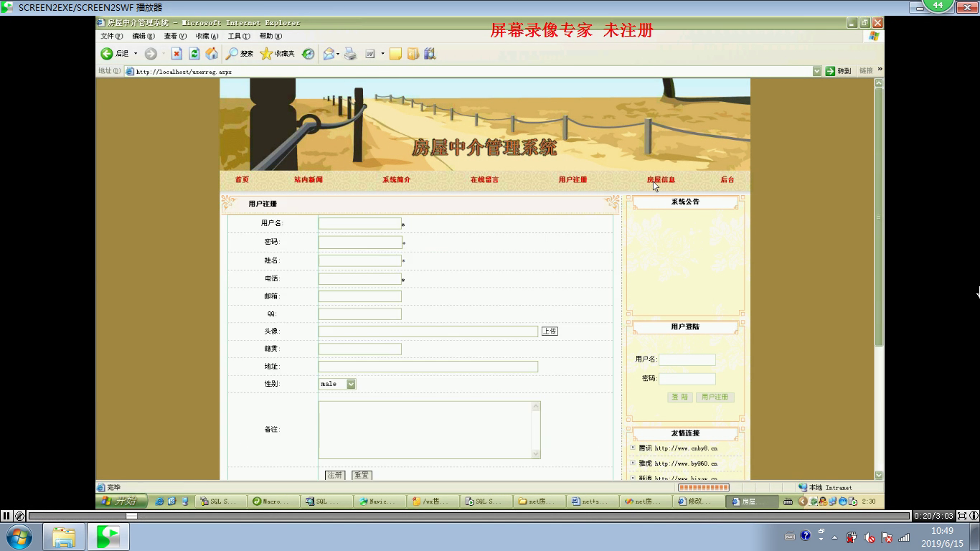This screenshot has height=551, width=980.
Task: Click the Macromedia item in XP taskbar
Action: 271,501
